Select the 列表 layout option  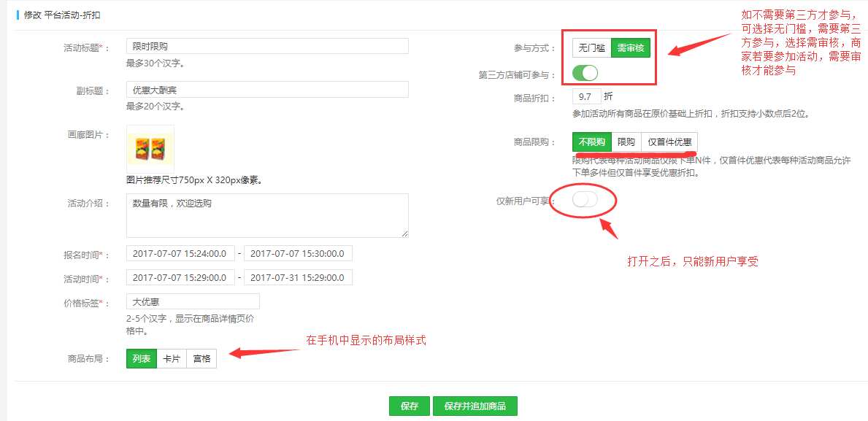(142, 359)
